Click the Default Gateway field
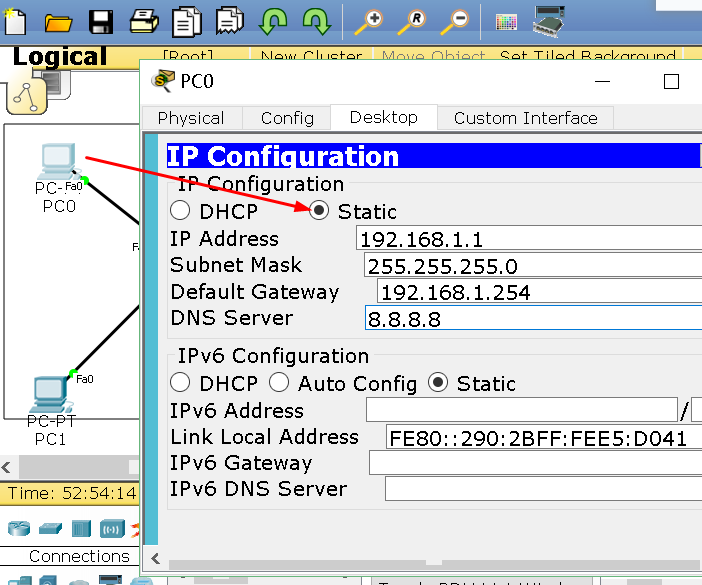Image resolution: width=702 pixels, height=585 pixels. [x=539, y=291]
